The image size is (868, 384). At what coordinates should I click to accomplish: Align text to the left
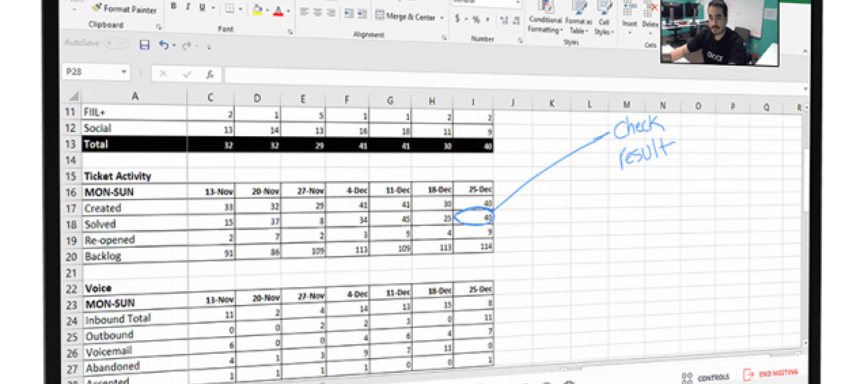click(304, 12)
